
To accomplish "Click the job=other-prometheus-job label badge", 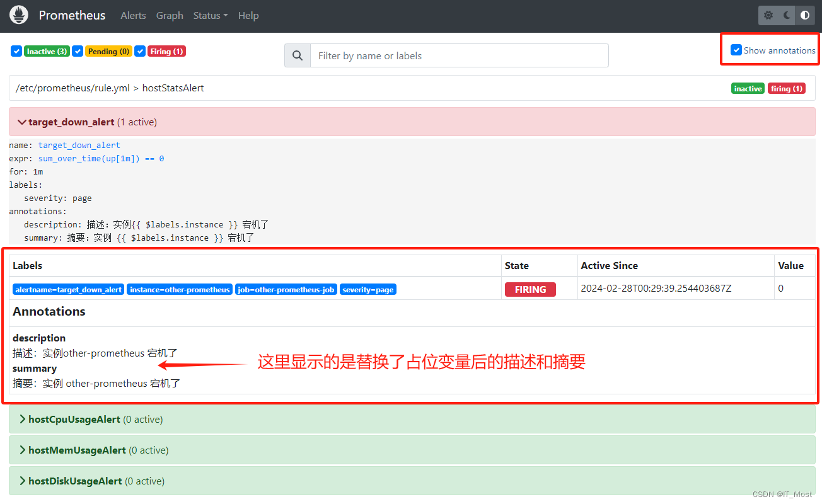I will [x=286, y=290].
